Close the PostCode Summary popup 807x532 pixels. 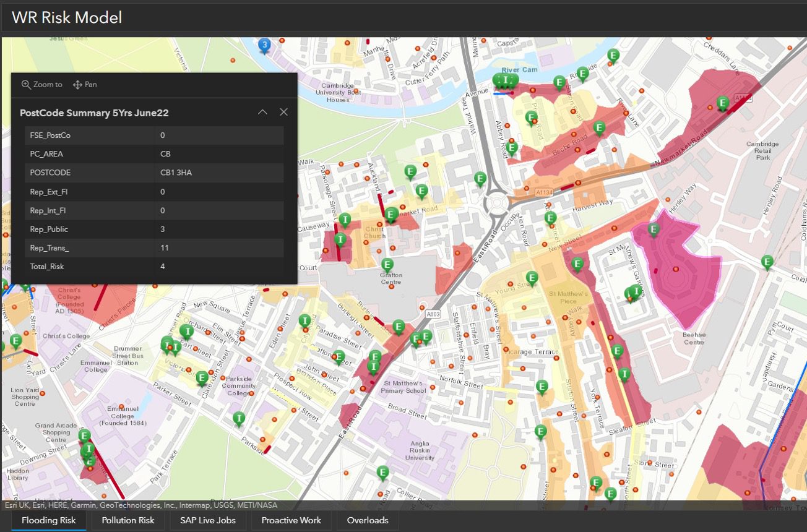point(283,112)
